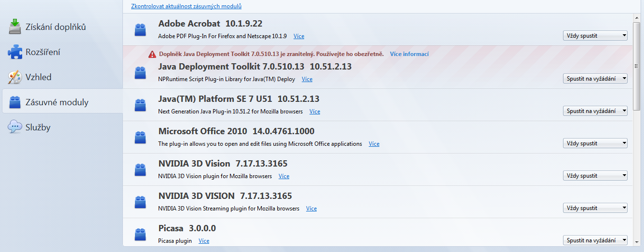Click the Adobe Acrobat plugin brick icon
The width and height of the screenshot is (644, 252).
click(x=140, y=30)
